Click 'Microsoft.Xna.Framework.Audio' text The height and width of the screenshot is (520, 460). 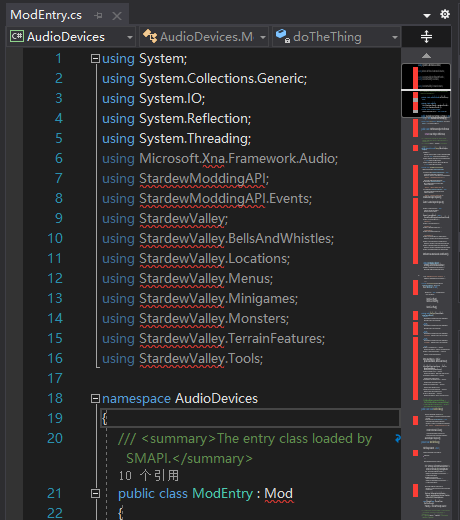coord(237,159)
